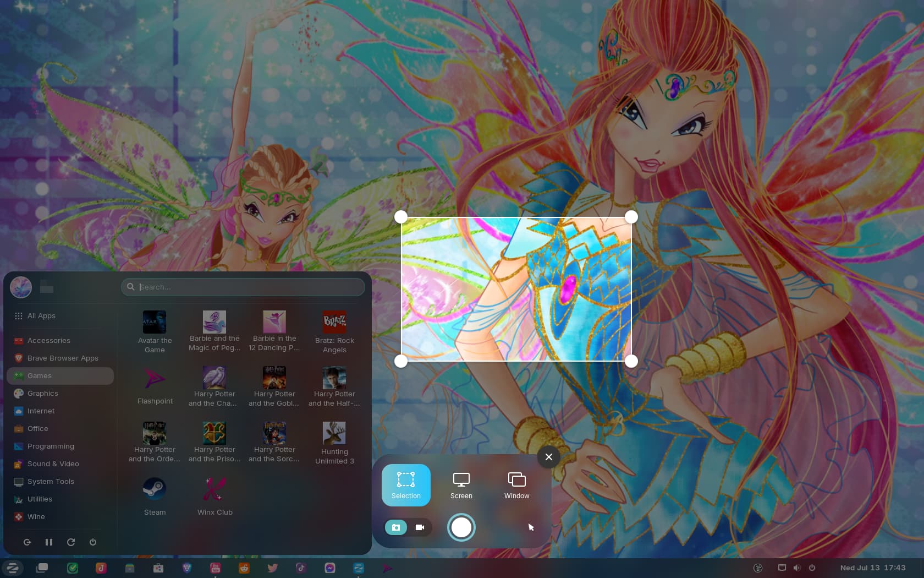Launch Bratz: Rock Angels
Screen dimensions: 924x578
click(334, 332)
